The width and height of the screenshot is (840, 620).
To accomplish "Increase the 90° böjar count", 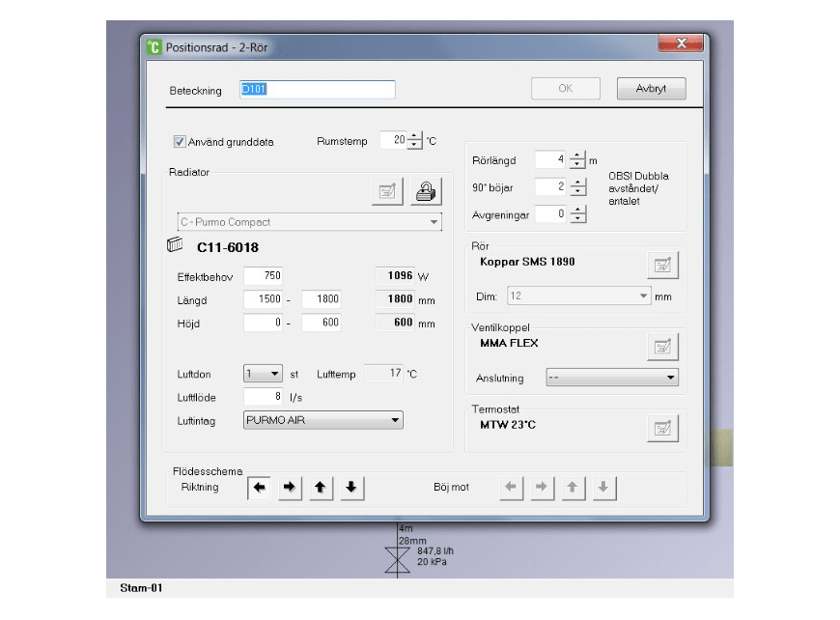I will (x=577, y=182).
